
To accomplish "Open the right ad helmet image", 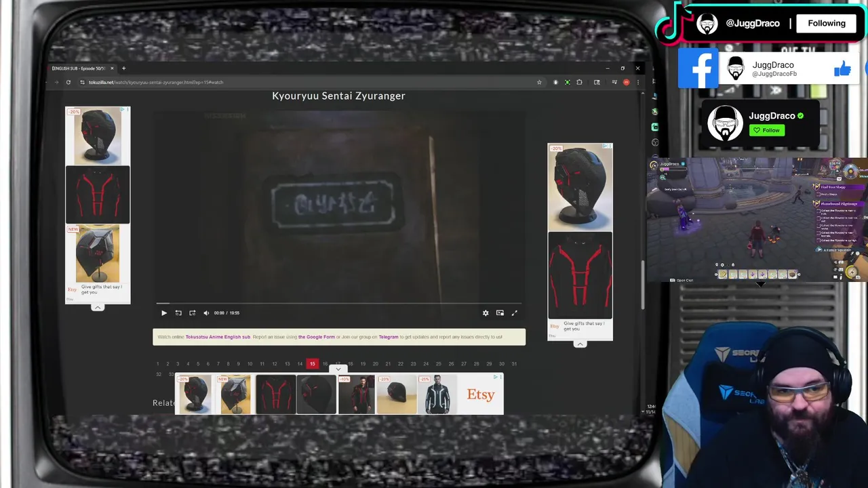I will (580, 188).
